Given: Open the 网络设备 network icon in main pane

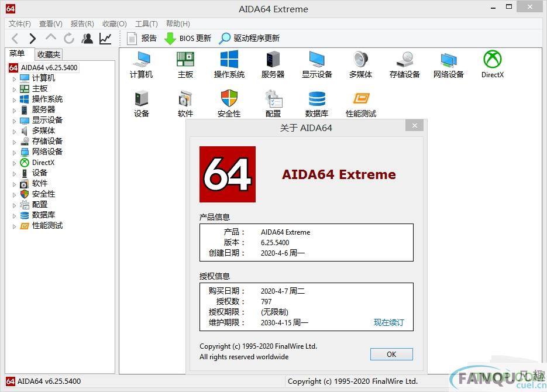Looking at the screenshot, I should tap(449, 64).
